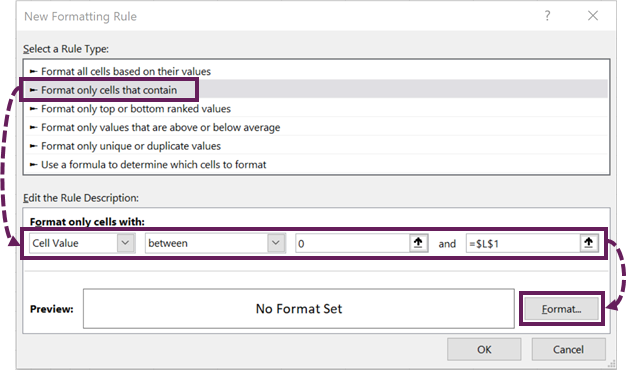The height and width of the screenshot is (370, 628).
Task: Select 'Format only unique or duplicate values' rule
Action: (316, 146)
